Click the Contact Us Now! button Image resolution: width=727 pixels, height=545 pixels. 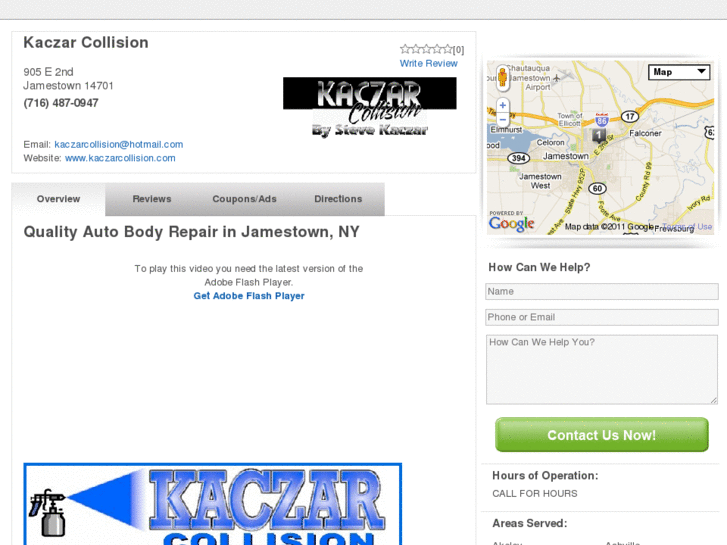tap(602, 435)
